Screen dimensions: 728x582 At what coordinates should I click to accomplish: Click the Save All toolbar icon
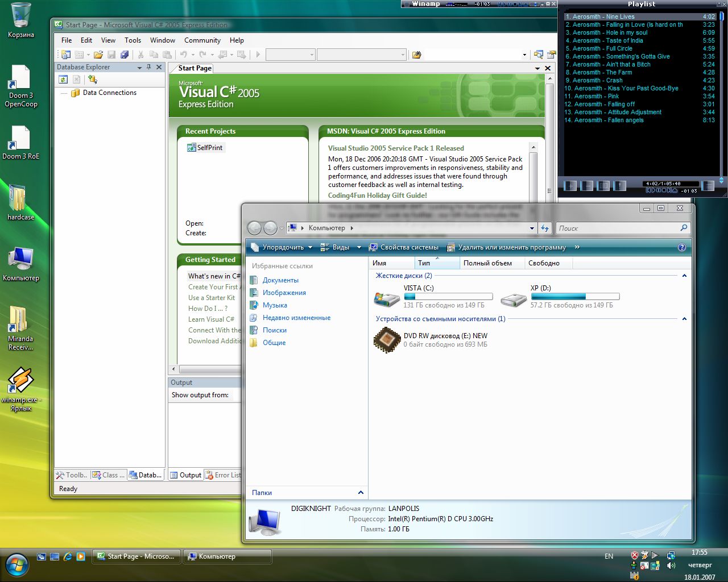pos(125,55)
